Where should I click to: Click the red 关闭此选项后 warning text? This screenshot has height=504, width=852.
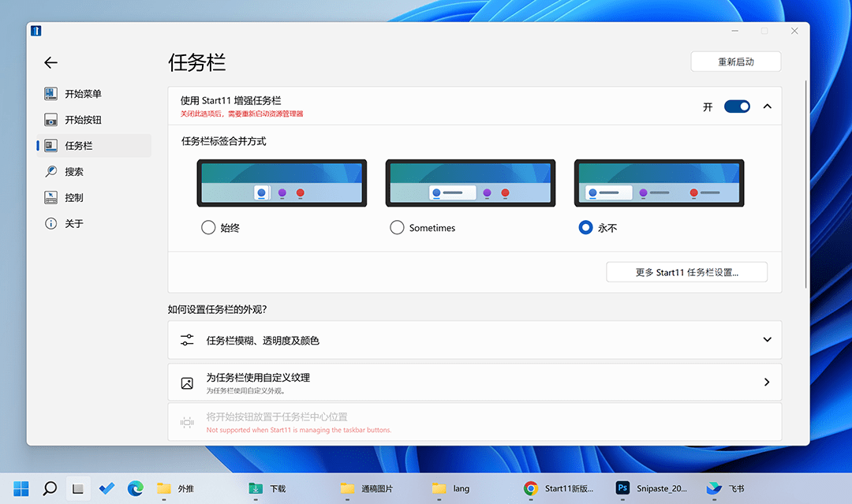tap(242, 114)
